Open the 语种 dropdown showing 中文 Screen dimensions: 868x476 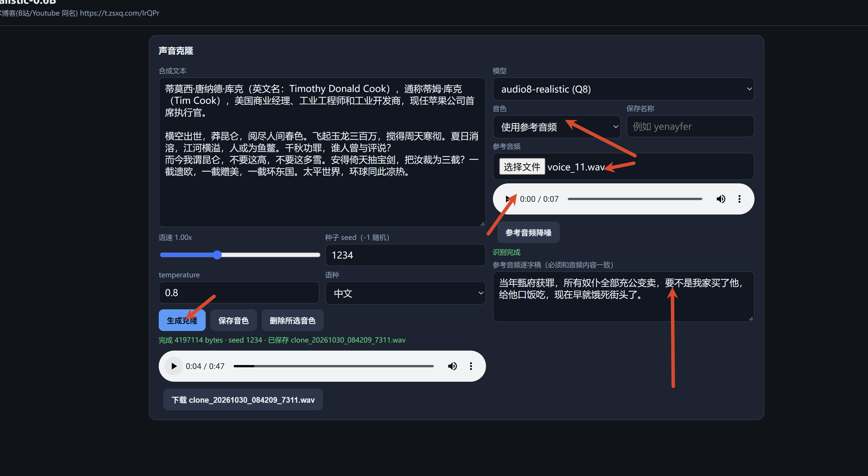pyautogui.click(x=405, y=293)
